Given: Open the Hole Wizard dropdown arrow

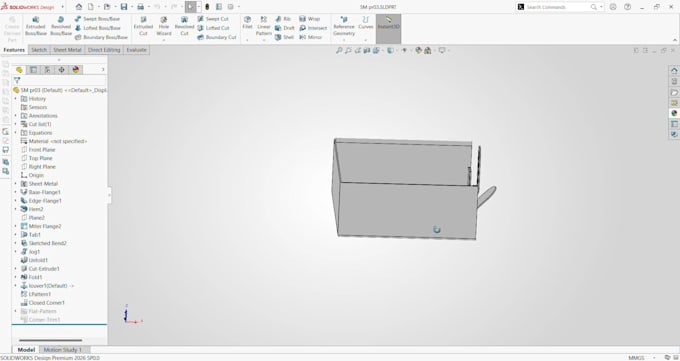Looking at the screenshot, I should click(163, 40).
